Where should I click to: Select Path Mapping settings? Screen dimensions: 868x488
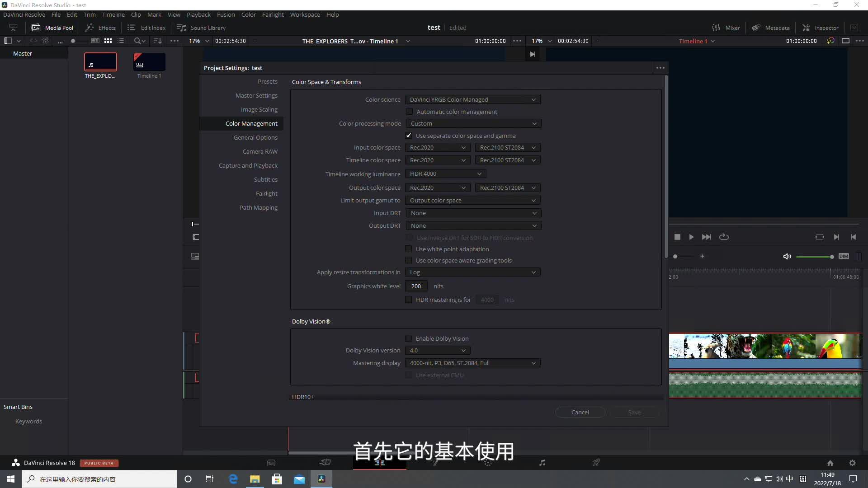point(259,207)
